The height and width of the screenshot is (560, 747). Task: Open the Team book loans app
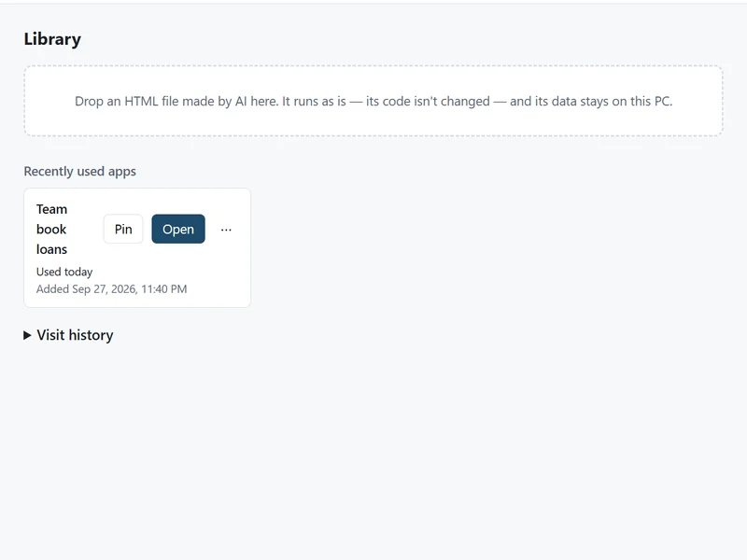[x=178, y=229]
